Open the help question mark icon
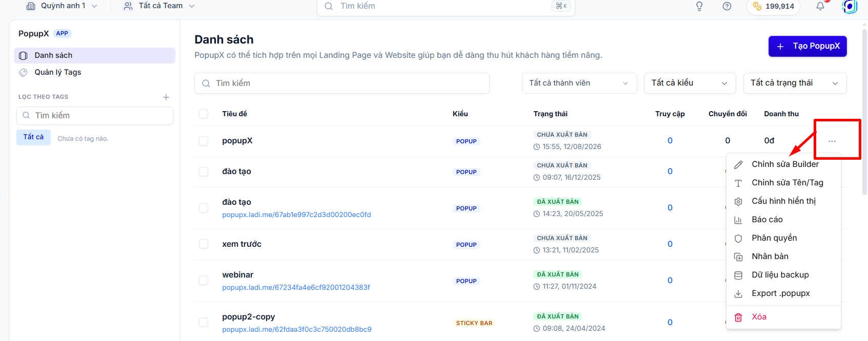 (727, 6)
